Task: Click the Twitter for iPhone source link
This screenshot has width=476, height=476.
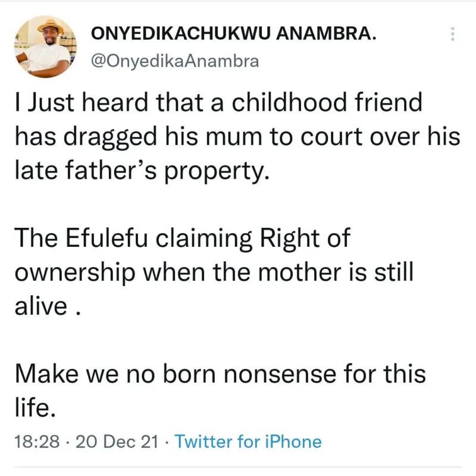Action: (249, 442)
